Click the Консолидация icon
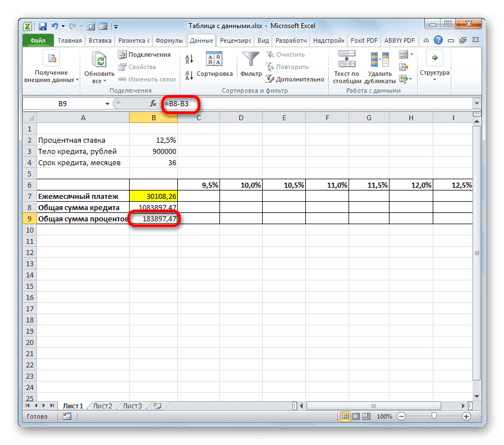 [x=403, y=66]
